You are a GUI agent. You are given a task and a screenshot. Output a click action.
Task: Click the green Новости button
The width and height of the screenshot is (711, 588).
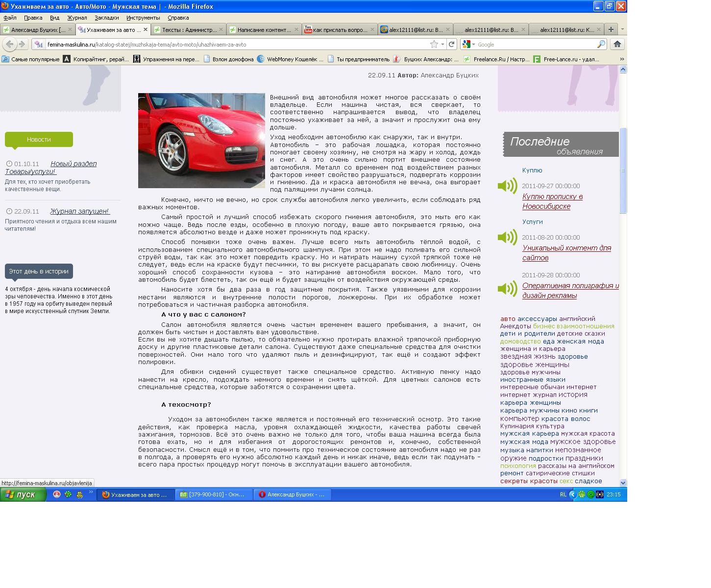pos(39,140)
